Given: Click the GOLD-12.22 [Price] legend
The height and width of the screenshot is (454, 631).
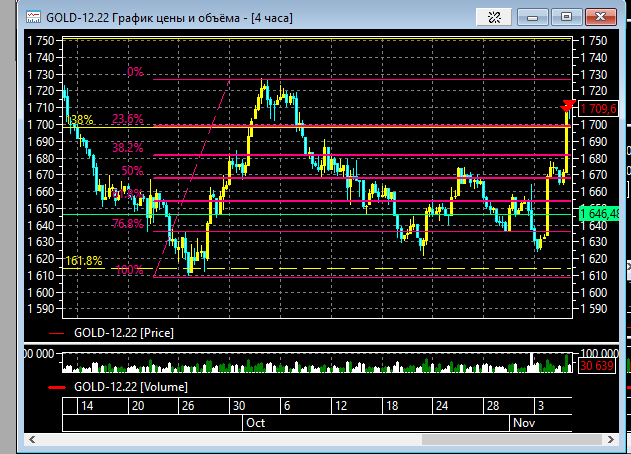Looking at the screenshot, I should 124,333.
